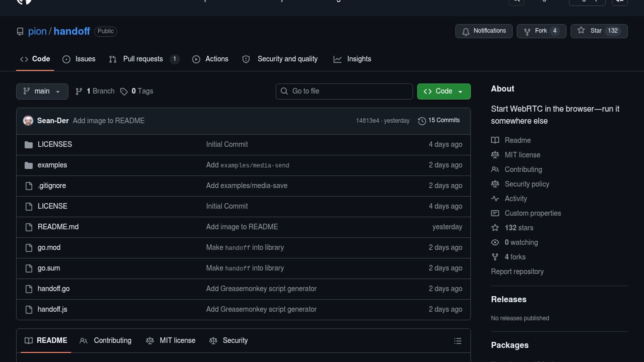Click the eye icon beside 0 watching
This screenshot has width=644, height=362.
tap(495, 242)
